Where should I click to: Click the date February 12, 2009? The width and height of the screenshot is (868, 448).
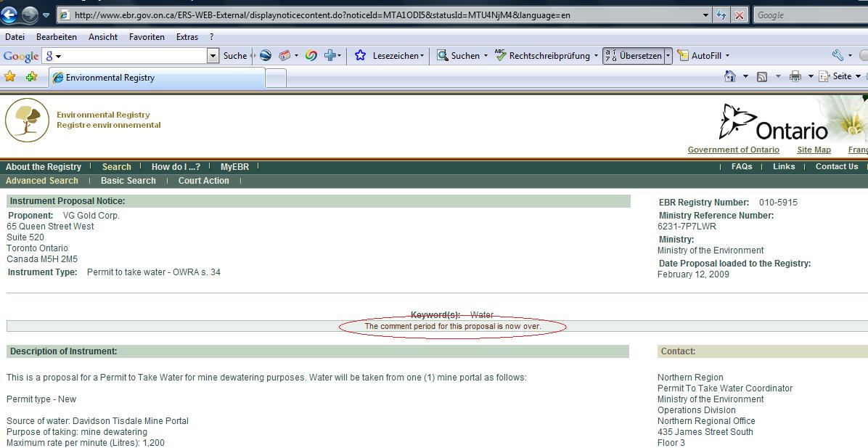693,274
